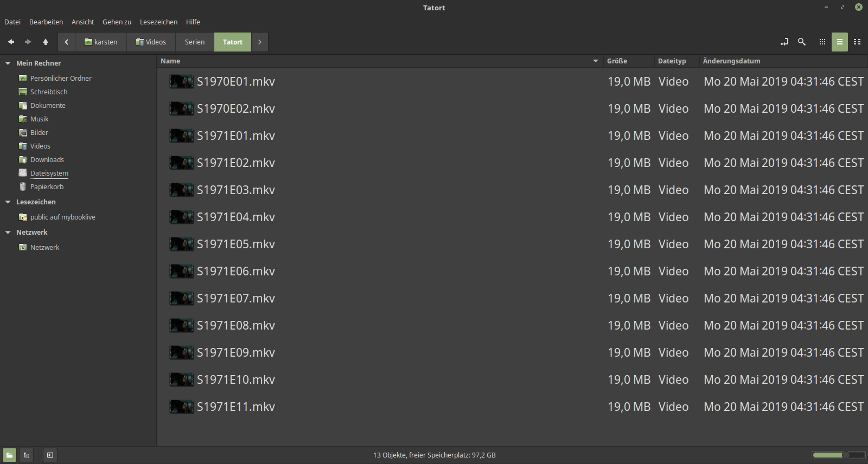Go to the karsten folder in the path bar

(101, 42)
